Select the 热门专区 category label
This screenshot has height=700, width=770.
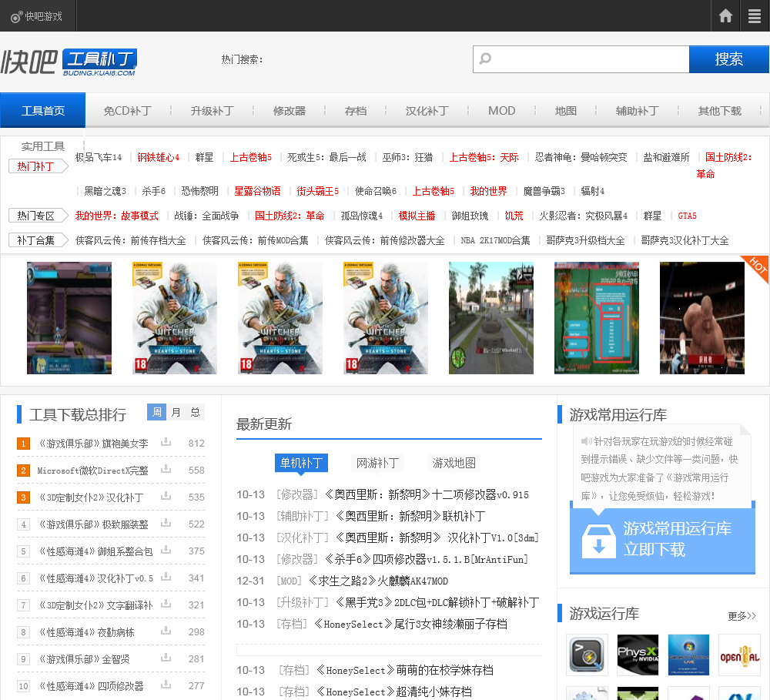tap(38, 215)
